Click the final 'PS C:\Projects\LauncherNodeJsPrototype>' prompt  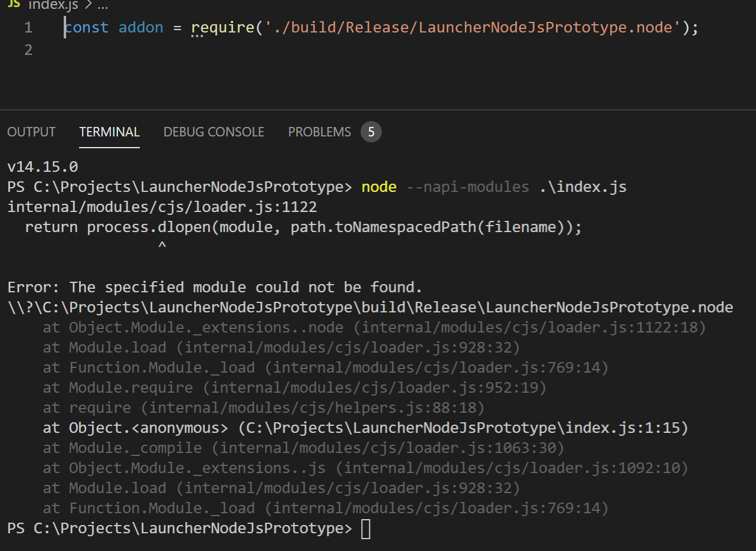tap(179, 529)
